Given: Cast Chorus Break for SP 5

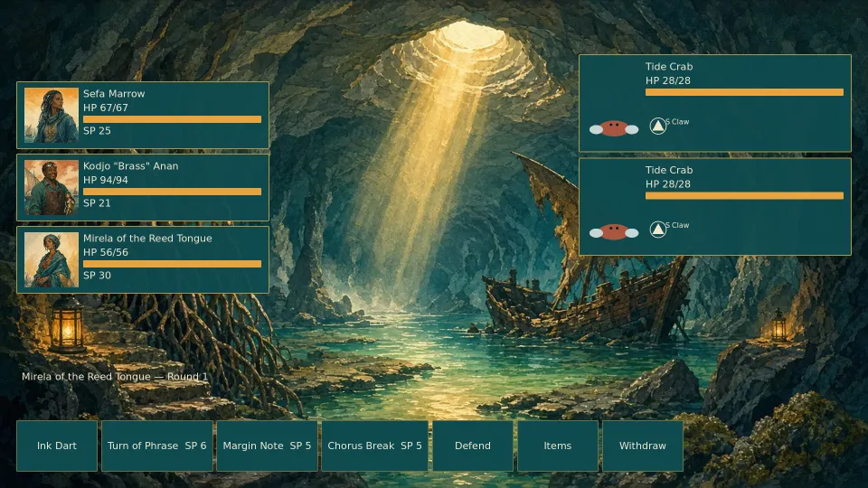Looking at the screenshot, I should [374, 446].
